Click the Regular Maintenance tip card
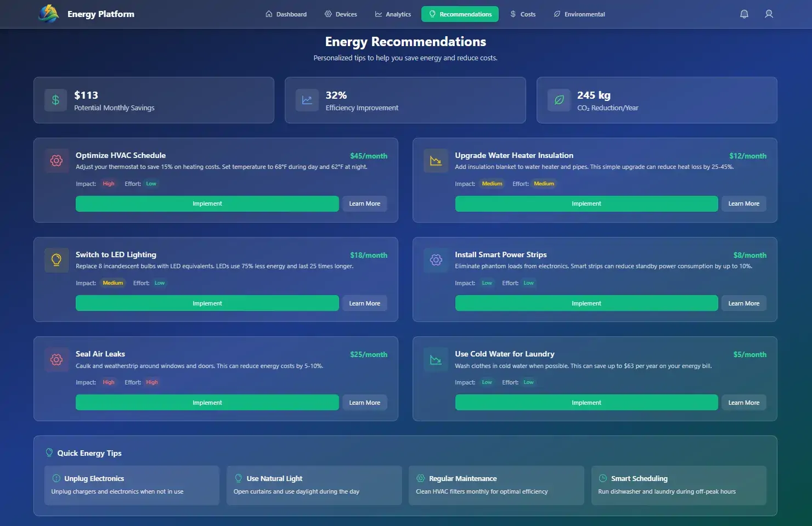 point(496,485)
